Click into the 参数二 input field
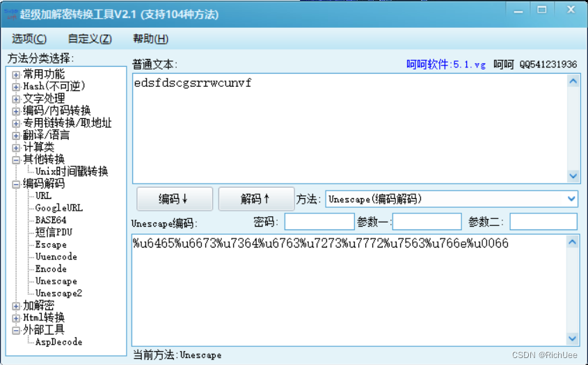This screenshot has height=365, width=588. click(x=543, y=222)
